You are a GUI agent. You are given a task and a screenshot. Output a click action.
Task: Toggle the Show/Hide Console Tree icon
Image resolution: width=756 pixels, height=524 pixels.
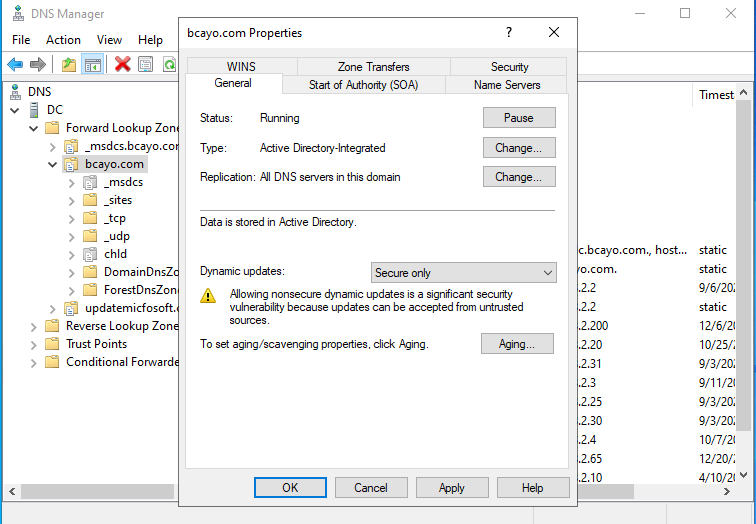[x=92, y=65]
